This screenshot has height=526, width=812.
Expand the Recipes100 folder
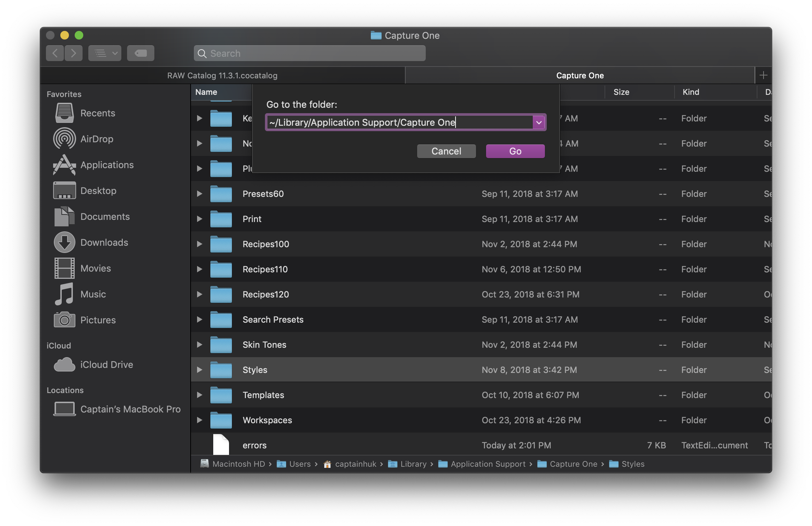[x=200, y=244]
